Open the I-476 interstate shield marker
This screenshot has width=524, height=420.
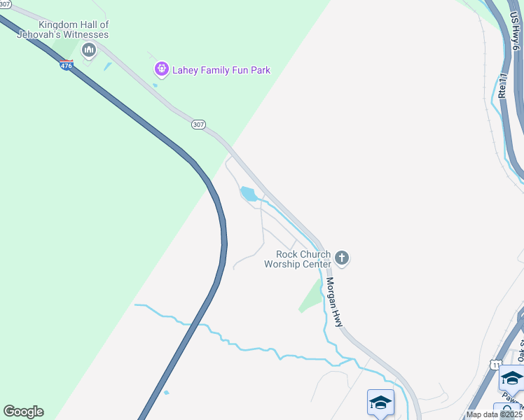coord(66,65)
